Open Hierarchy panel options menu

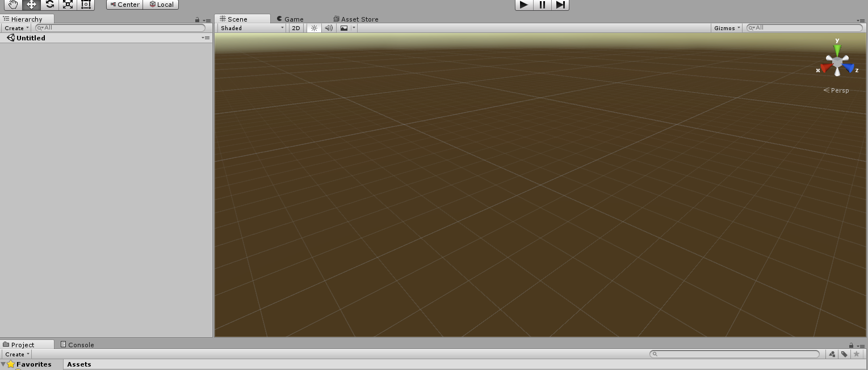[207, 20]
